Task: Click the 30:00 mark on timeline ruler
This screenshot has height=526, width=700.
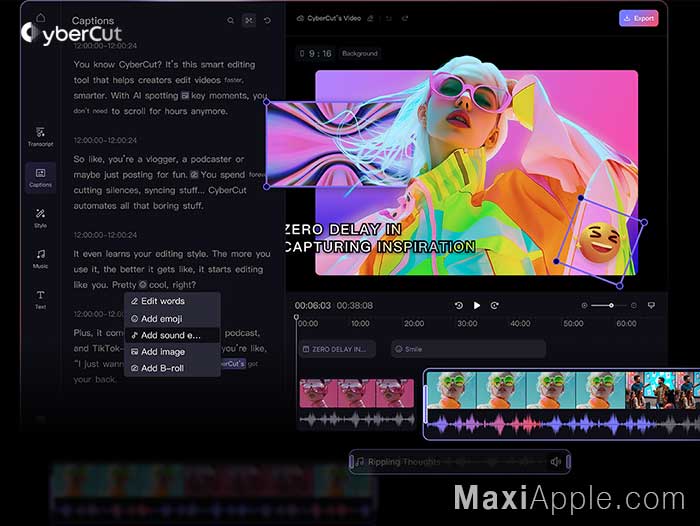Action: tap(467, 324)
